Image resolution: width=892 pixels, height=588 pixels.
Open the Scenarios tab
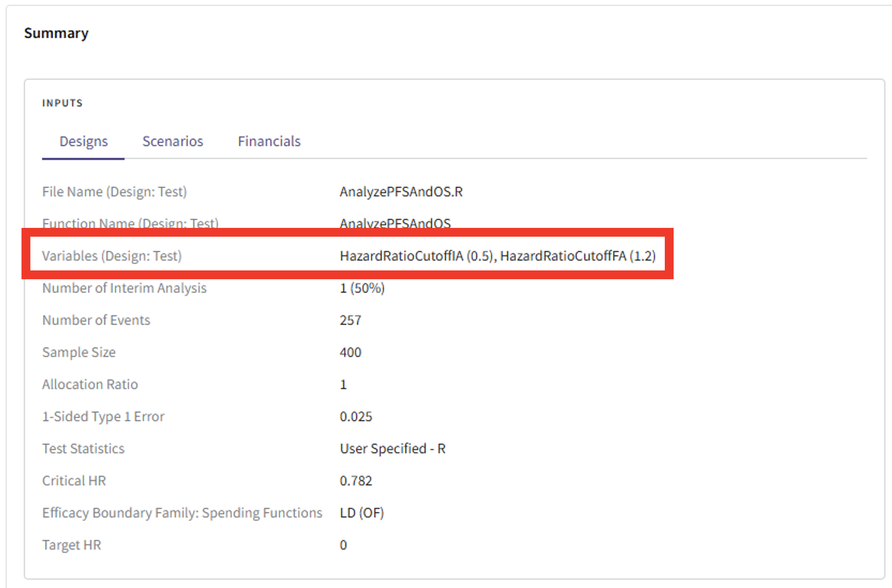point(172,142)
